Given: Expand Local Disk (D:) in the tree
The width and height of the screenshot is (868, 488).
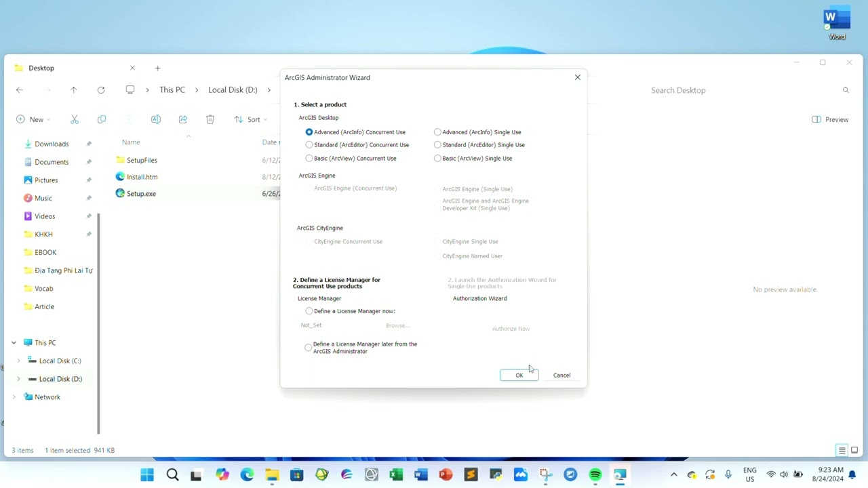Looking at the screenshot, I should pos(18,379).
